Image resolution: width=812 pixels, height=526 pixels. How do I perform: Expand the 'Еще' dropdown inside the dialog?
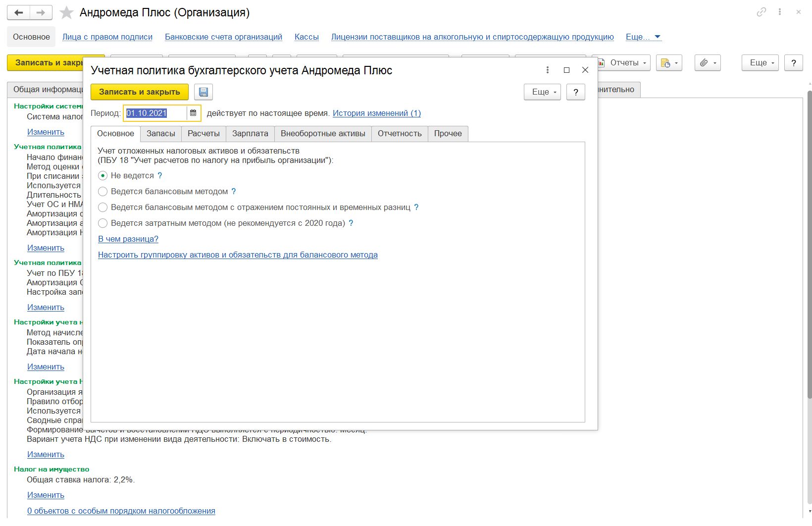pos(542,92)
